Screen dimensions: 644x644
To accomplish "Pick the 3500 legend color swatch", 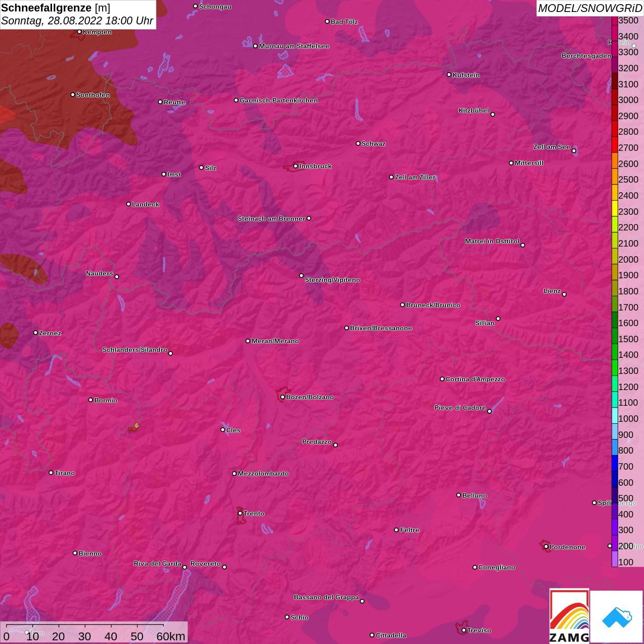I will 615,21.
